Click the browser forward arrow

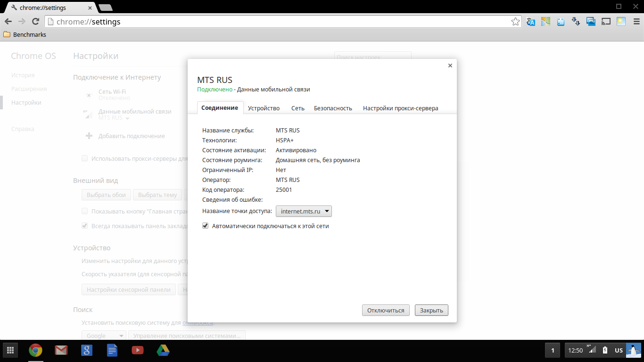[x=22, y=22]
